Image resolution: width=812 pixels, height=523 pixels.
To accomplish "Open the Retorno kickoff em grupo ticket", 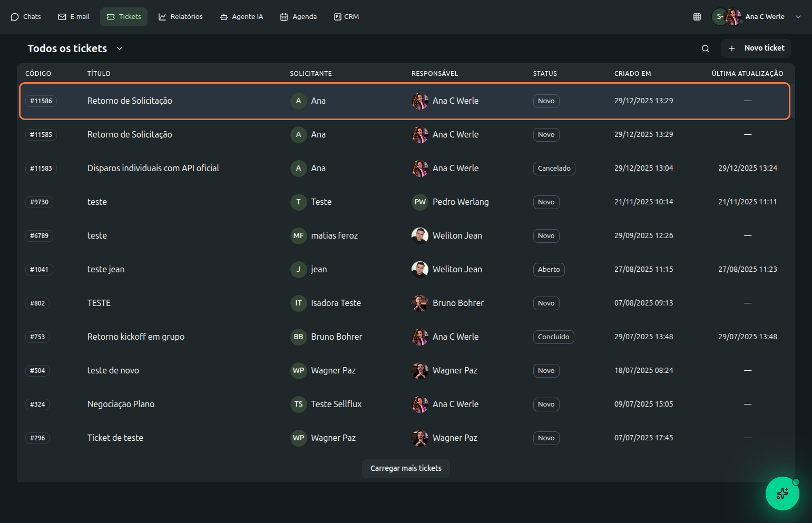I will [136, 337].
